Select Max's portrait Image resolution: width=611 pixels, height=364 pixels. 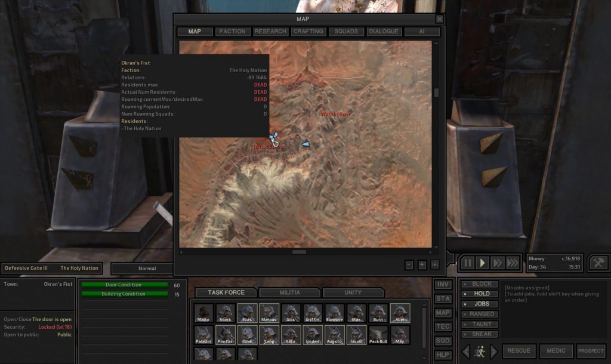[356, 313]
